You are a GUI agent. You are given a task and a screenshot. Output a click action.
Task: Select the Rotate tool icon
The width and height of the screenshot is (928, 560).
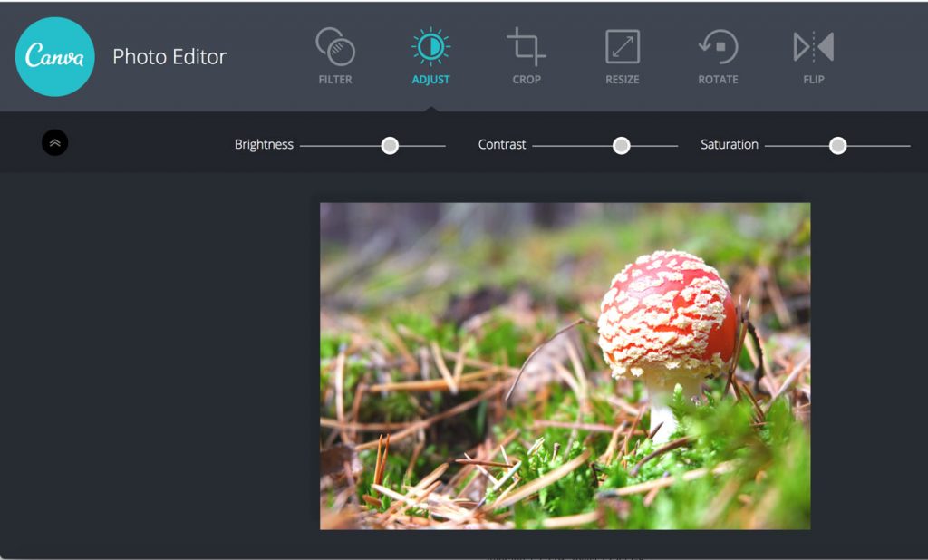coord(718,46)
